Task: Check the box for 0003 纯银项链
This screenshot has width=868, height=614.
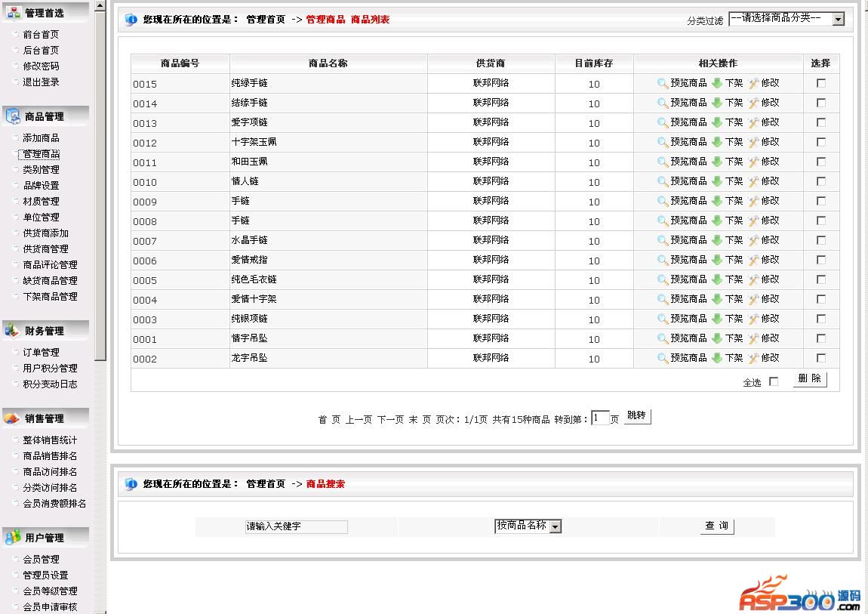Action: [821, 319]
